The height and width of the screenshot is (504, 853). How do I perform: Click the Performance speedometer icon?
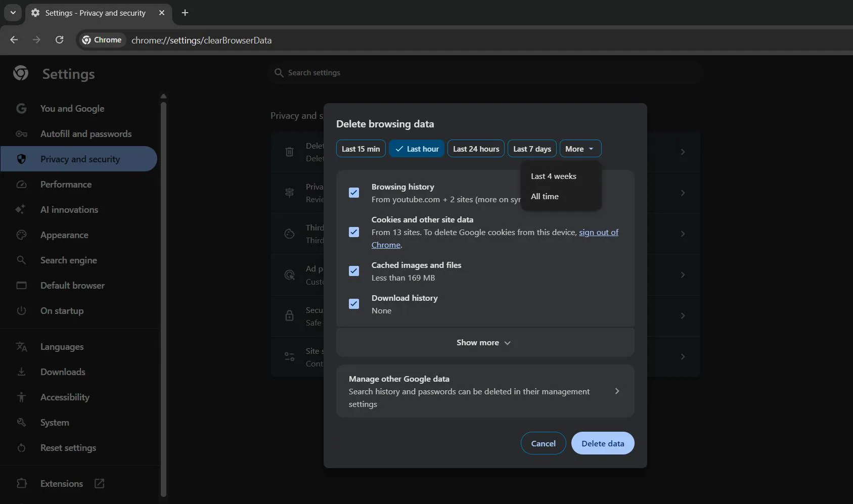pos(21,184)
